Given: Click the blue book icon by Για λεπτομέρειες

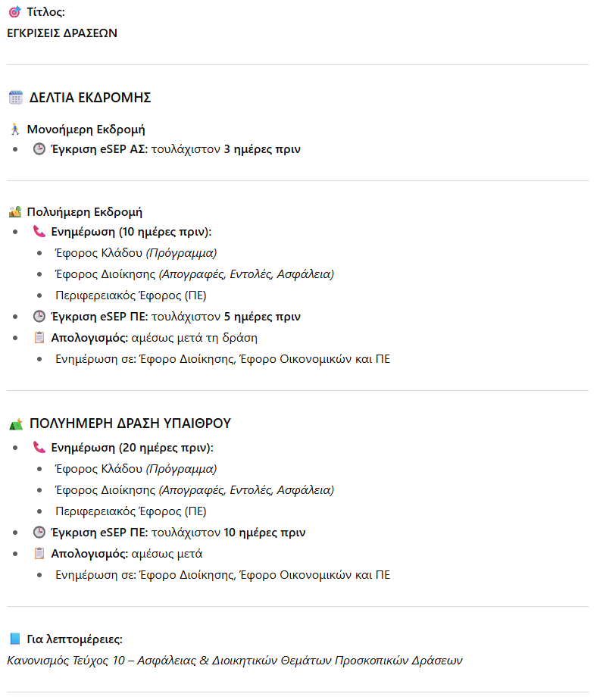Looking at the screenshot, I should click(x=14, y=639).
